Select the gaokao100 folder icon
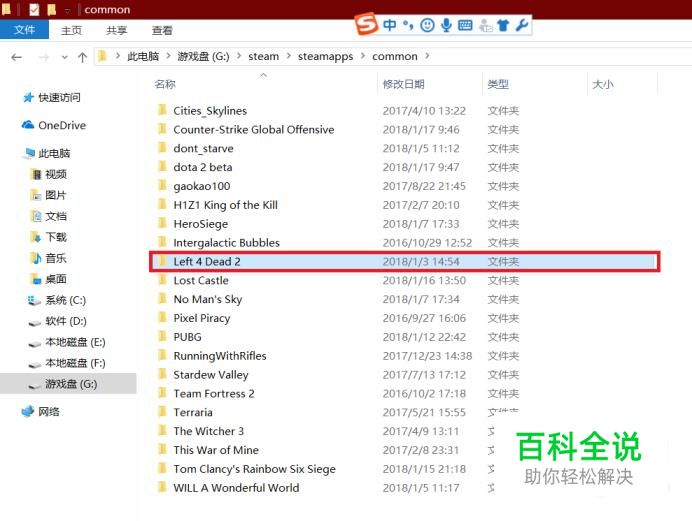The height and width of the screenshot is (521, 692). (x=162, y=185)
